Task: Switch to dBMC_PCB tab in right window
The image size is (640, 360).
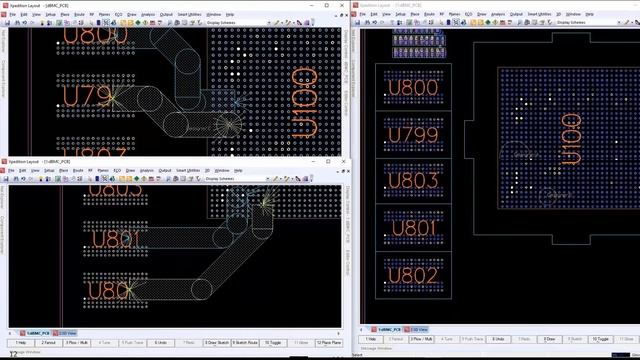Action: (386, 329)
